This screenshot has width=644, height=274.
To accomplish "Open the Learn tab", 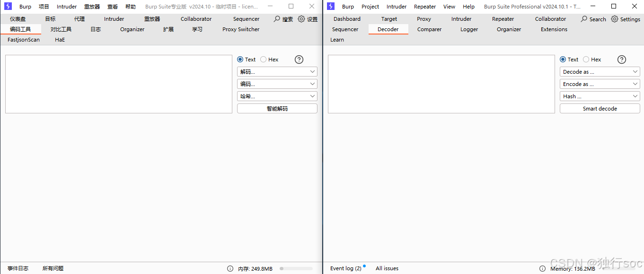I will (x=337, y=40).
